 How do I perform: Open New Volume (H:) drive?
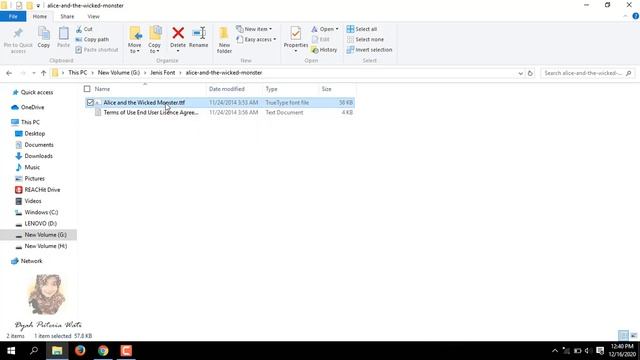(x=46, y=246)
